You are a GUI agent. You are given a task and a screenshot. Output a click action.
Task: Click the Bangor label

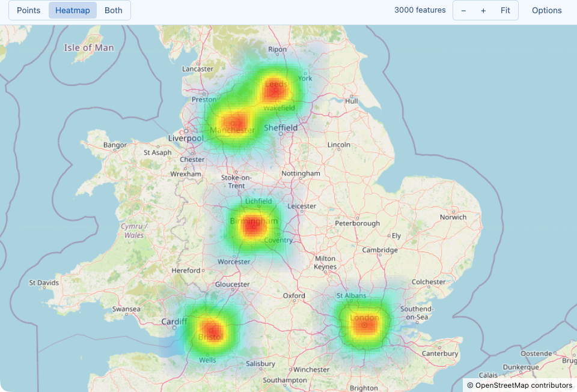115,145
